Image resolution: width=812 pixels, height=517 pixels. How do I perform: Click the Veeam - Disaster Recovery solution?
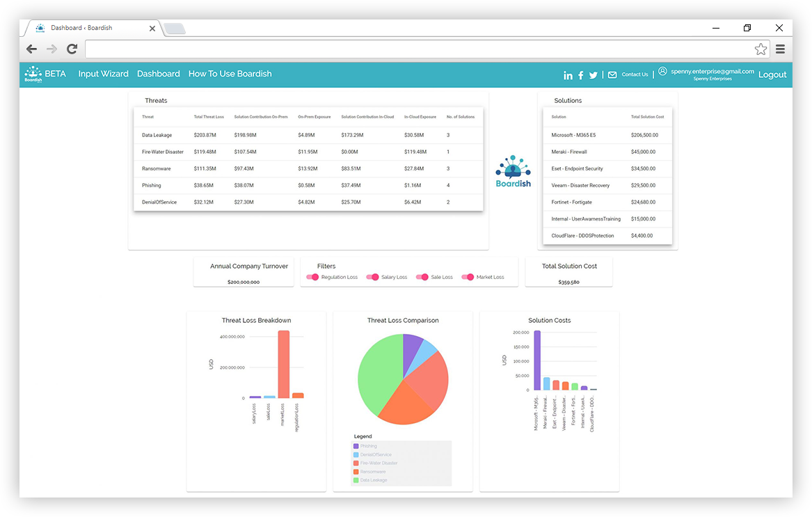click(580, 186)
